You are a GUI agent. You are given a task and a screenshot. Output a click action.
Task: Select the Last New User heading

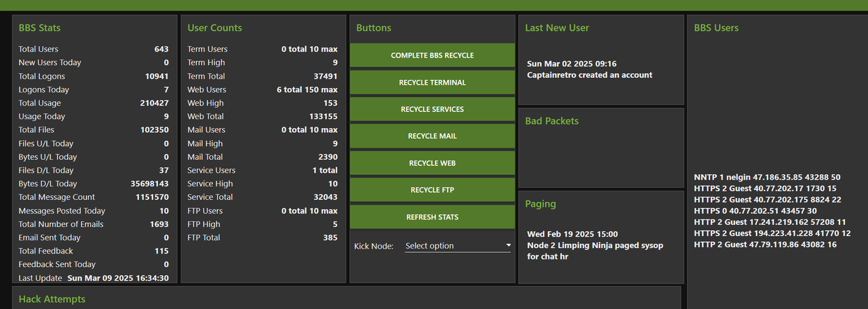(557, 28)
